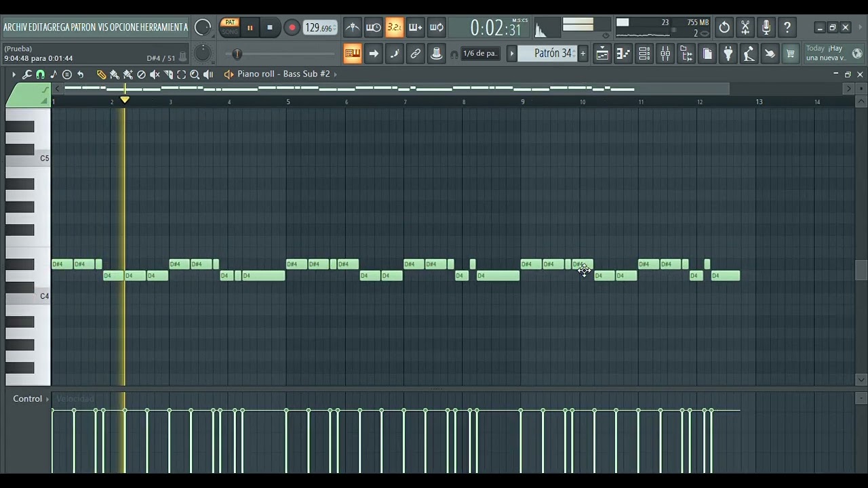This screenshot has height=488, width=868.
Task: Open the Undo history icon
Action: (x=724, y=28)
